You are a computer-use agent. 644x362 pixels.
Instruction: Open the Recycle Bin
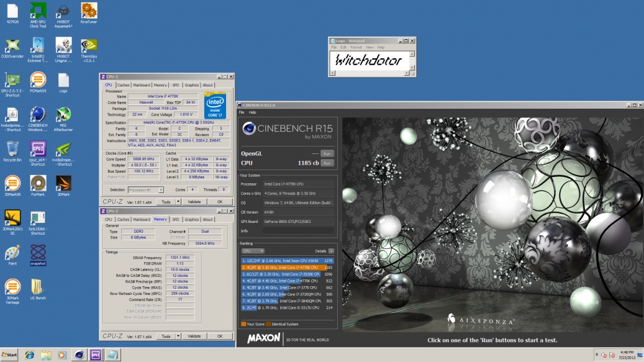click(12, 149)
